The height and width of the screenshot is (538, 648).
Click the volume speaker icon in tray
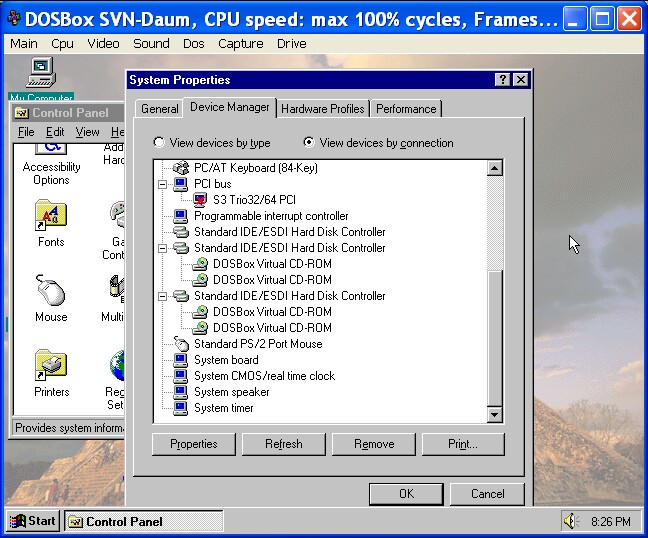pyautogui.click(x=571, y=521)
